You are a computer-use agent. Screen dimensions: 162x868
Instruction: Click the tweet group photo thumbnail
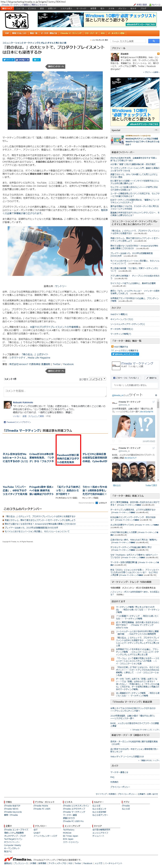134,471
